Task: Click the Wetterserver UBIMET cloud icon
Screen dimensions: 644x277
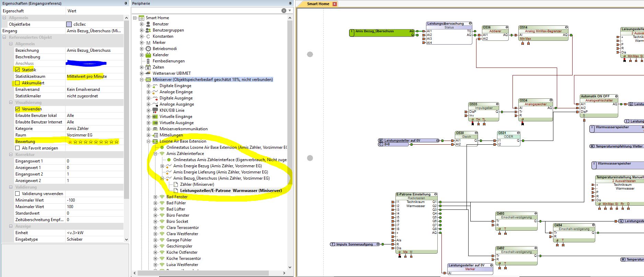Action: tap(148, 73)
